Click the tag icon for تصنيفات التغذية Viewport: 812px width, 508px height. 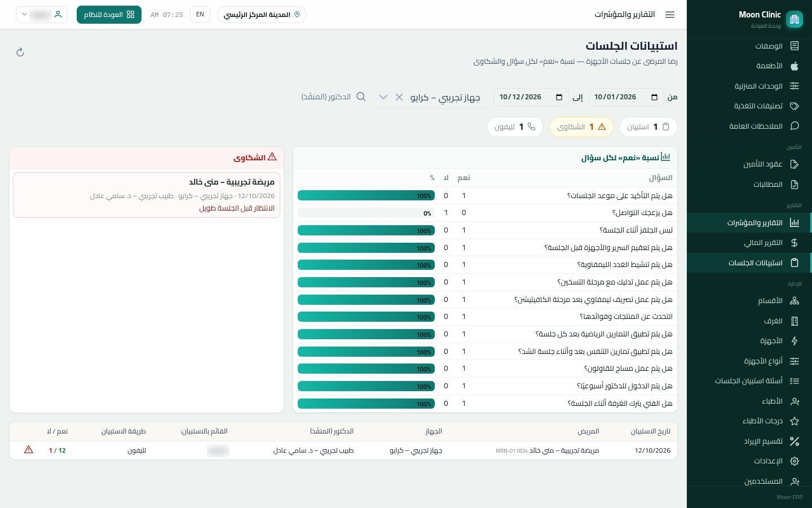point(795,106)
